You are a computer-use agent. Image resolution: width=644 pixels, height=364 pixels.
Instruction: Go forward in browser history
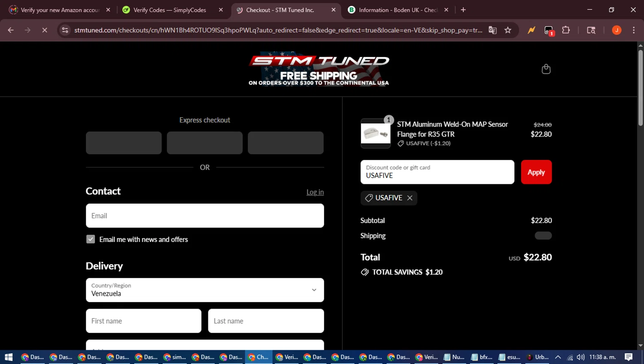[x=27, y=30]
